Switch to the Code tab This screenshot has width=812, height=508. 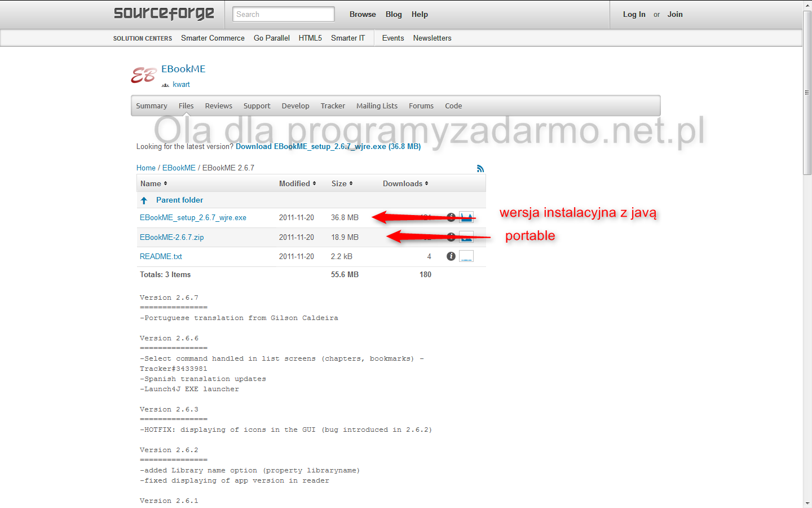pos(453,106)
